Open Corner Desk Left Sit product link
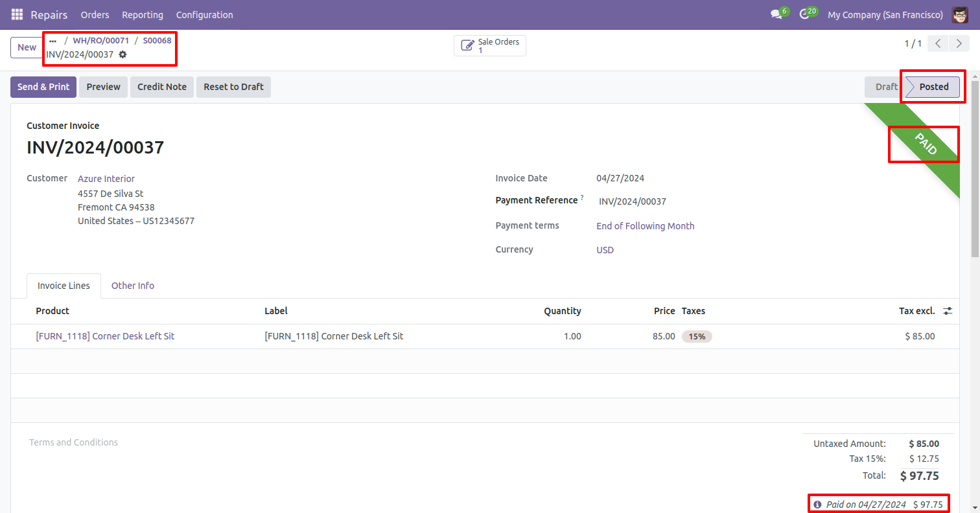Image resolution: width=980 pixels, height=513 pixels. coord(105,336)
